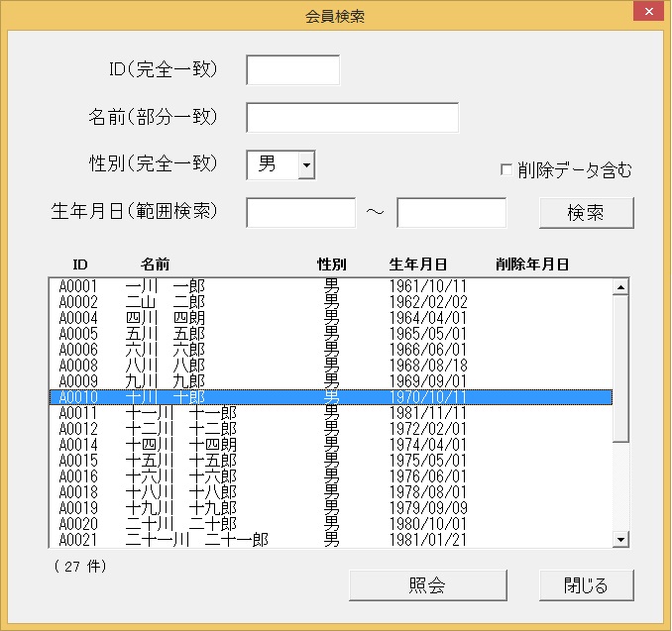Viewport: 672px width, 631px height.
Task: Select row A0005 五川 五郎
Action: coord(331,334)
